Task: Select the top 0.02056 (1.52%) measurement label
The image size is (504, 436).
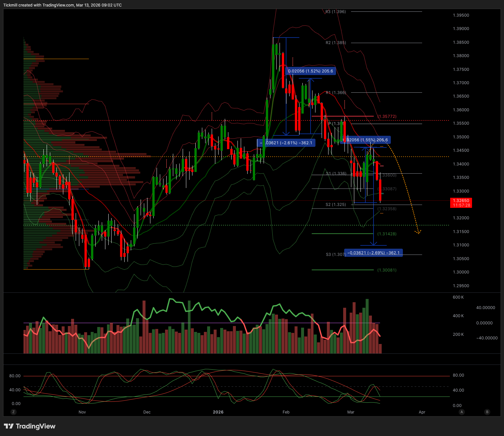Action: 310,71
